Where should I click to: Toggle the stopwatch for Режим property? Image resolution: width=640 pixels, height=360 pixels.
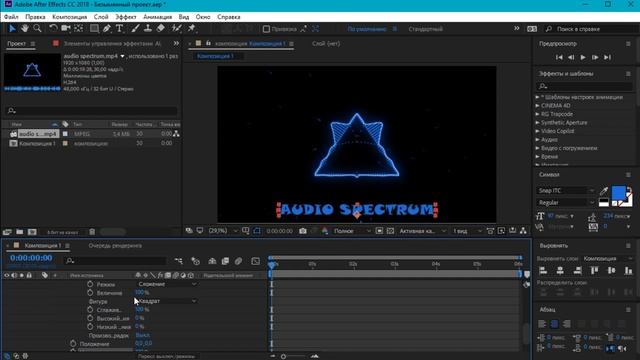pyautogui.click(x=90, y=284)
